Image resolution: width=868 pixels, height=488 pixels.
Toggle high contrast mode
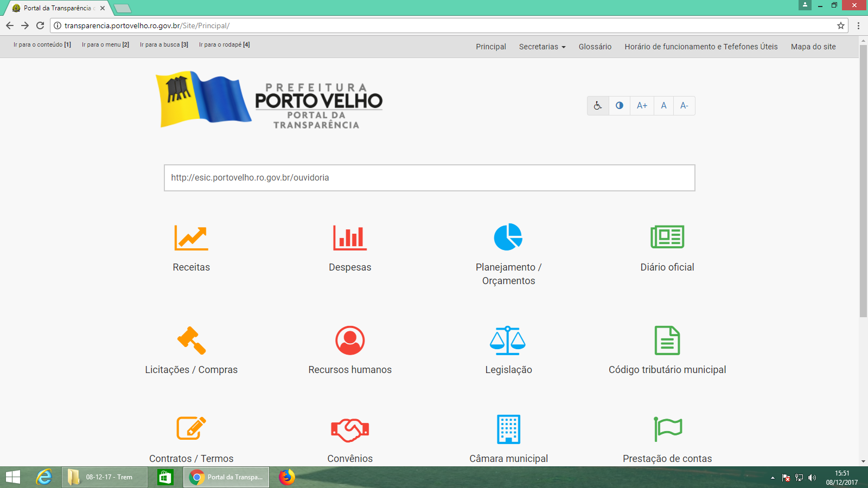620,106
